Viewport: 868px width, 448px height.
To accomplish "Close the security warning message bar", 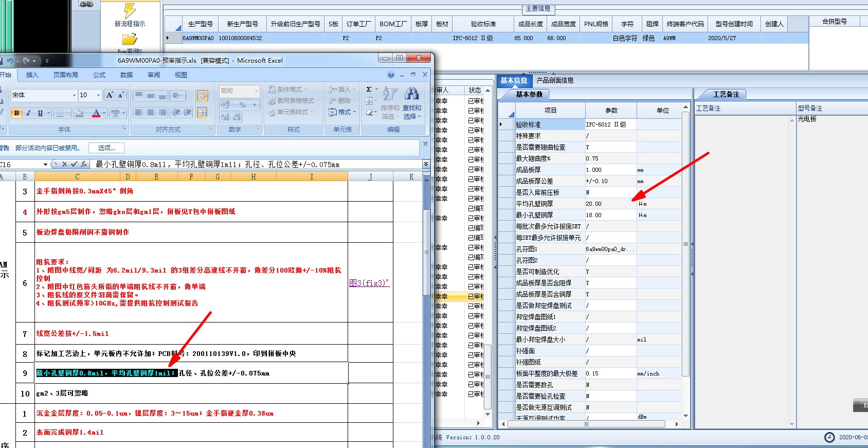I will tap(425, 144).
